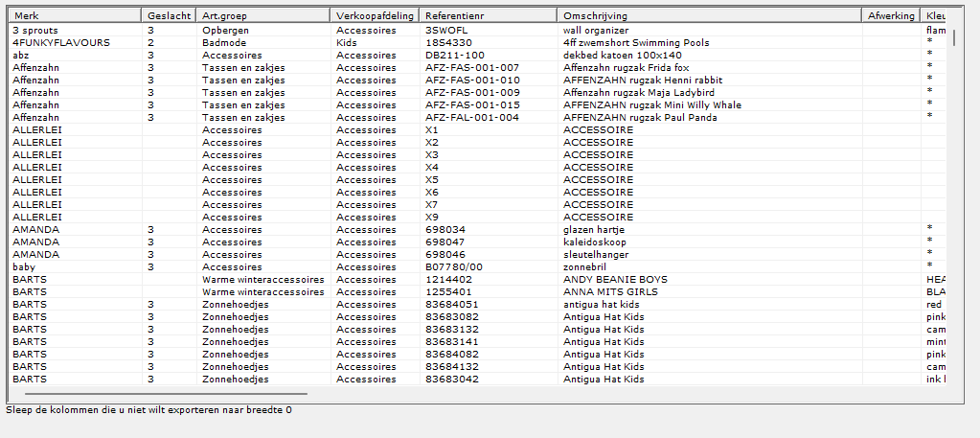The image size is (980, 438).
Task: Select ANDY BEANIE BOYS description
Action: tap(616, 280)
